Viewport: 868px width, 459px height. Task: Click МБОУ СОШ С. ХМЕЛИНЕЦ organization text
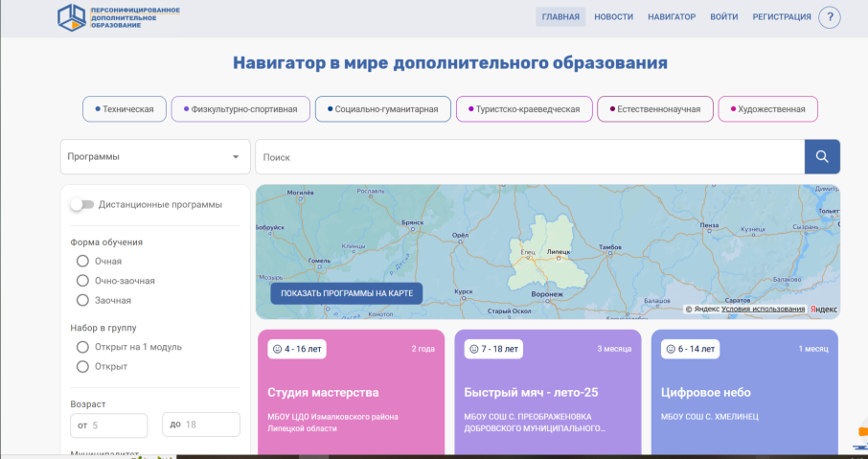coord(710,417)
